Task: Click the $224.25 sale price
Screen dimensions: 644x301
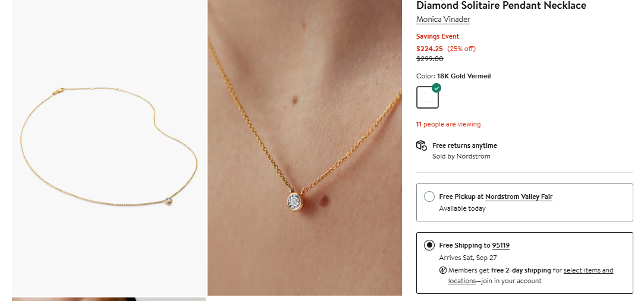Action: click(429, 49)
